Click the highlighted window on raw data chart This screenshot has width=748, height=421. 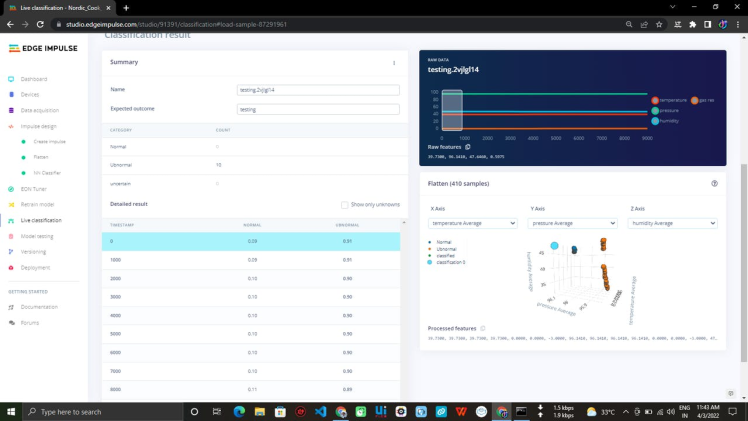pyautogui.click(x=451, y=111)
